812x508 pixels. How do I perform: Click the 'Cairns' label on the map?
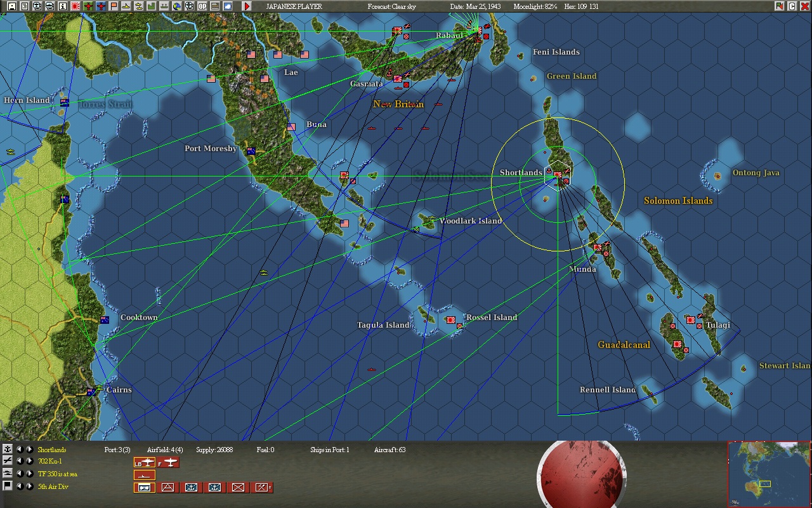click(119, 390)
